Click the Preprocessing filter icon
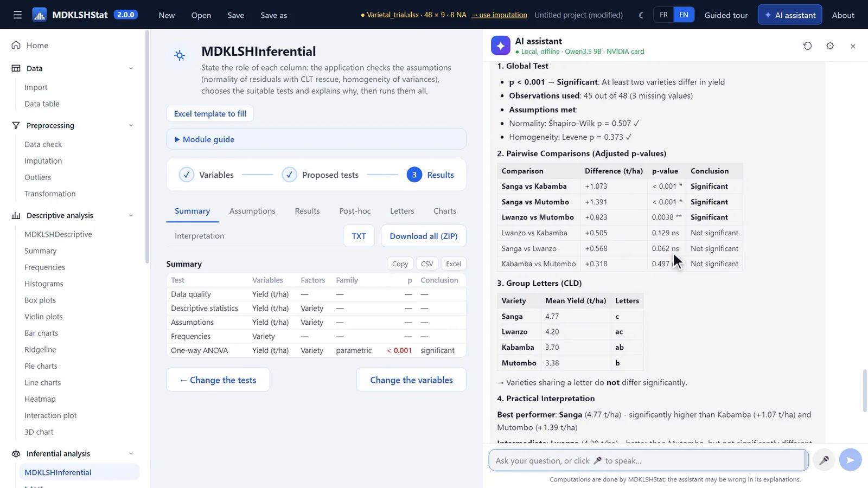 coord(16,125)
